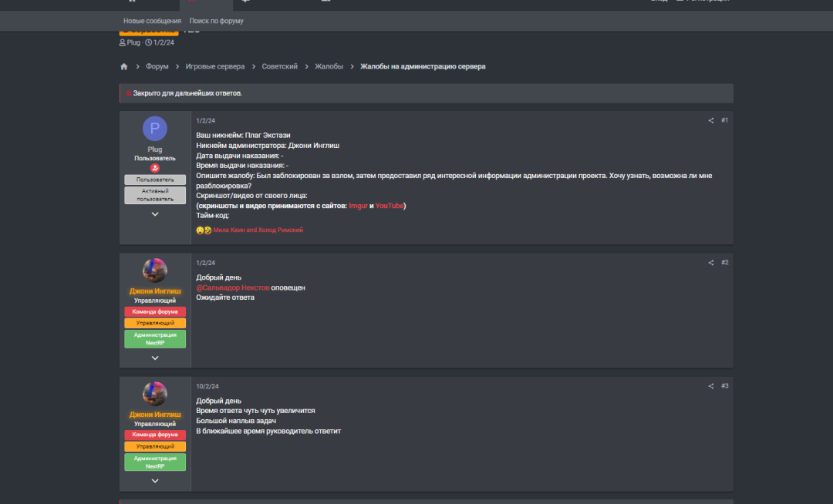Open Plug's avatar with letter P
Image resolution: width=833 pixels, height=504 pixels.
tap(155, 129)
